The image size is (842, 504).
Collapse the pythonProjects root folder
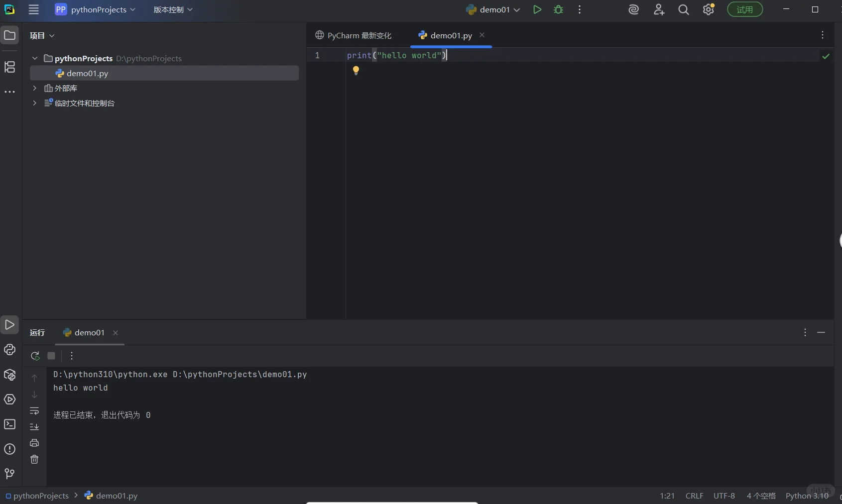[34, 58]
